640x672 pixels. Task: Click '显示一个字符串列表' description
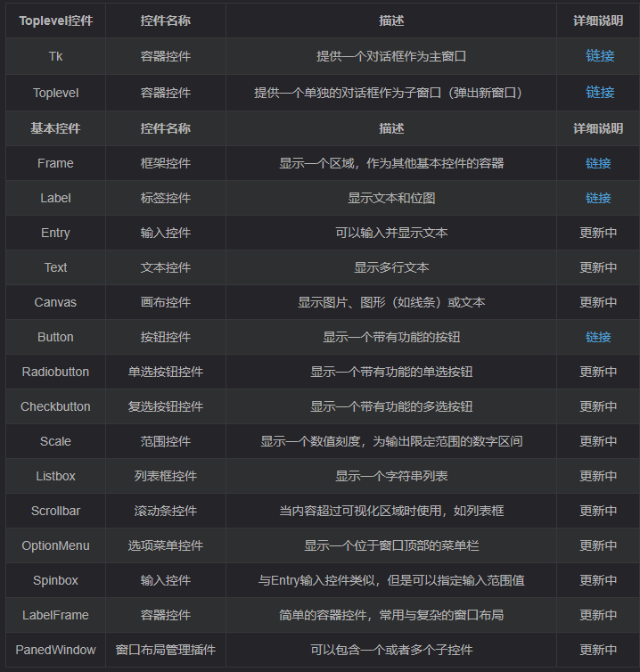tap(391, 476)
